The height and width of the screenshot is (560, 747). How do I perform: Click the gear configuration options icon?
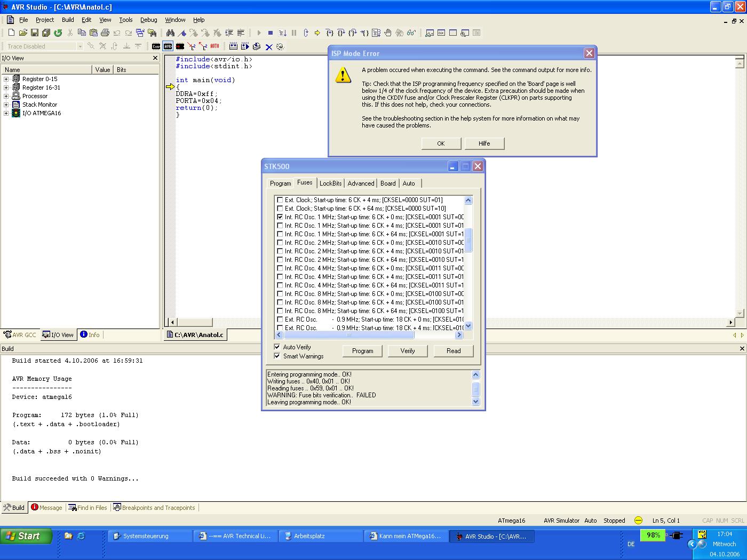click(280, 46)
